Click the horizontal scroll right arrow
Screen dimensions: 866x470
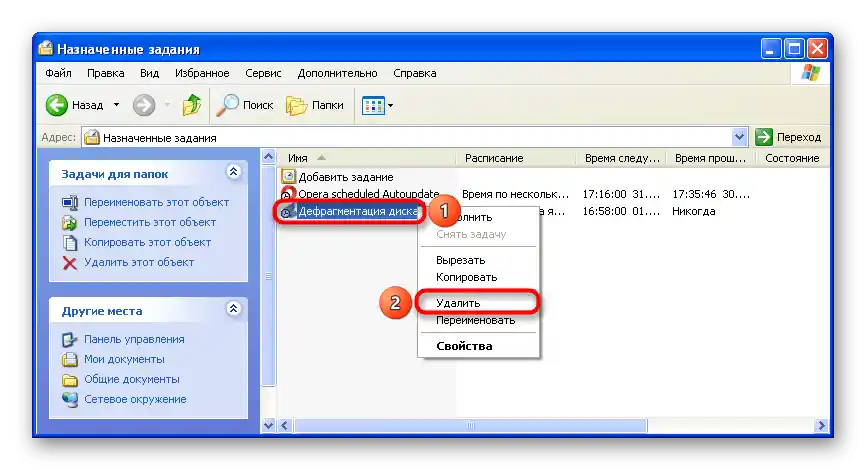pyautogui.click(x=821, y=425)
